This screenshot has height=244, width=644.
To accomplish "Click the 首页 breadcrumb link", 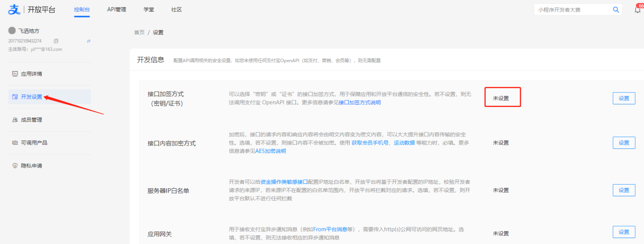I will pyautogui.click(x=139, y=33).
